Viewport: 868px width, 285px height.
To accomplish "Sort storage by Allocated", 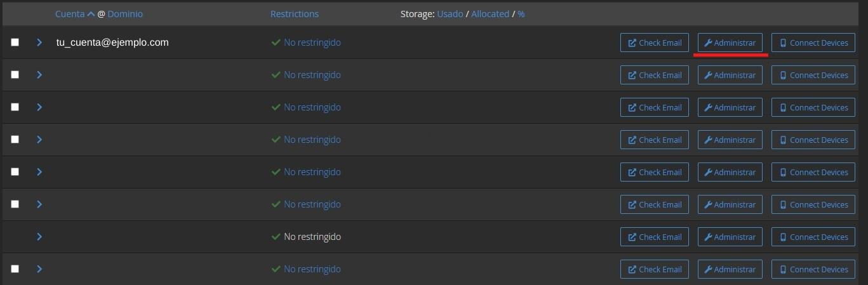I will coord(490,14).
